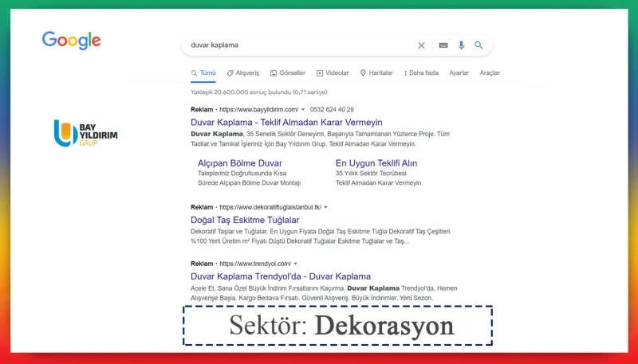Click the https://www.dekoratiftuglaistanbul.tk/ URL text
The height and width of the screenshot is (364, 638).
tap(270, 207)
